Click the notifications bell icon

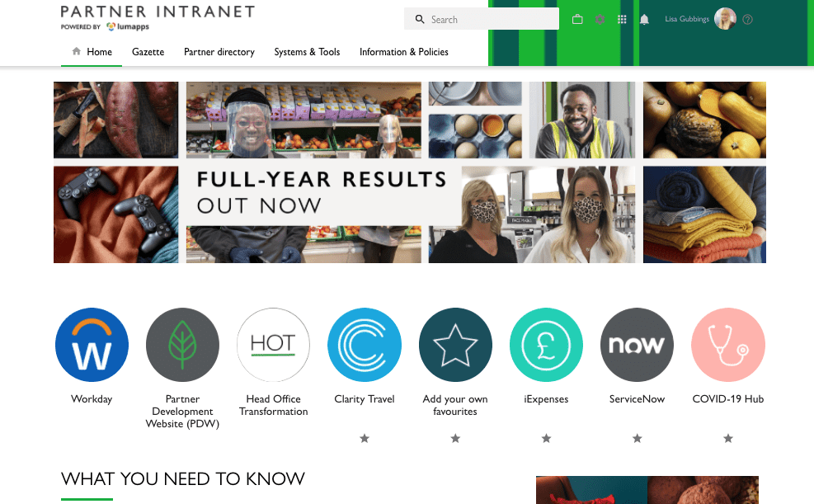coord(644,20)
